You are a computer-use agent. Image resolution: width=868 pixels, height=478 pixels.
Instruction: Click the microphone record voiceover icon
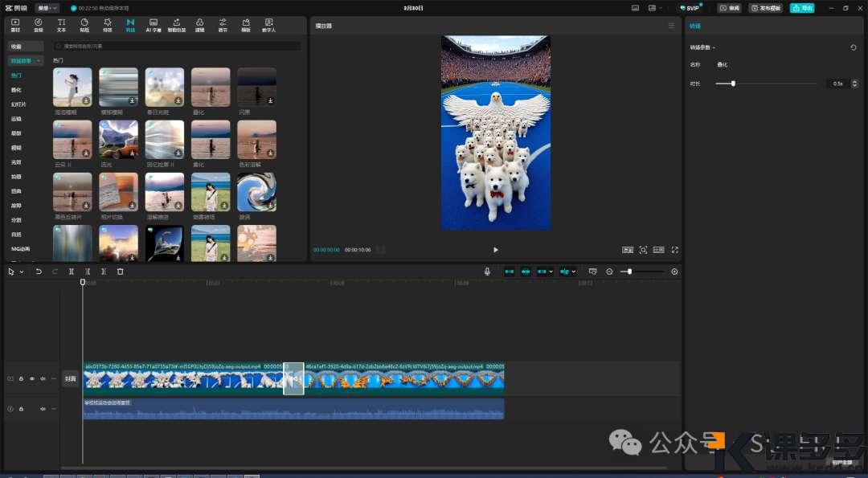[487, 272]
